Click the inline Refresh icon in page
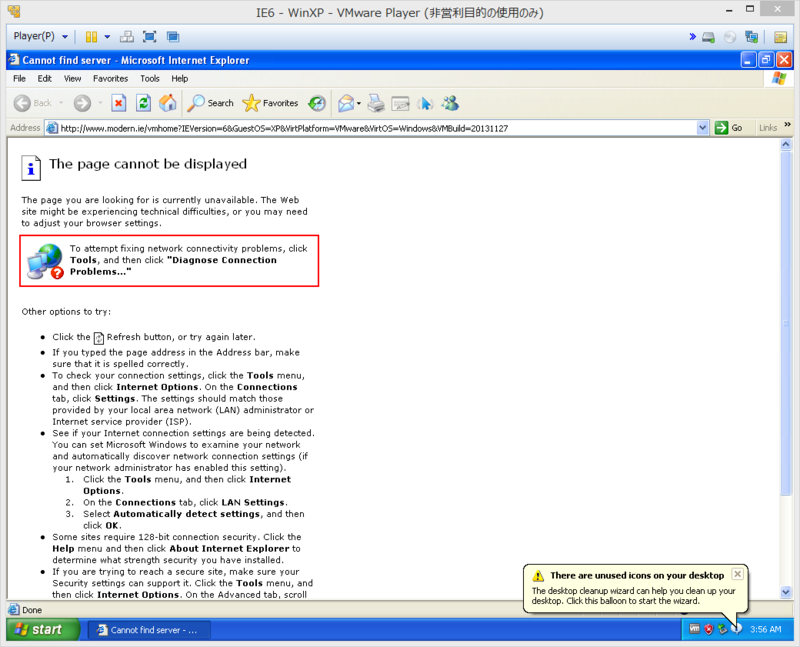Viewport: 800px width, 647px height. point(98,338)
